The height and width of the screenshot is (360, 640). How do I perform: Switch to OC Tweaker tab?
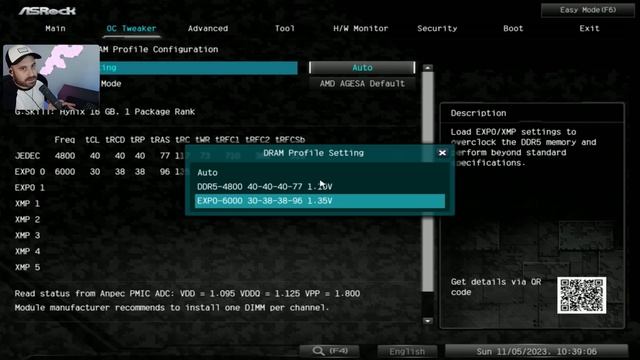[x=131, y=28]
